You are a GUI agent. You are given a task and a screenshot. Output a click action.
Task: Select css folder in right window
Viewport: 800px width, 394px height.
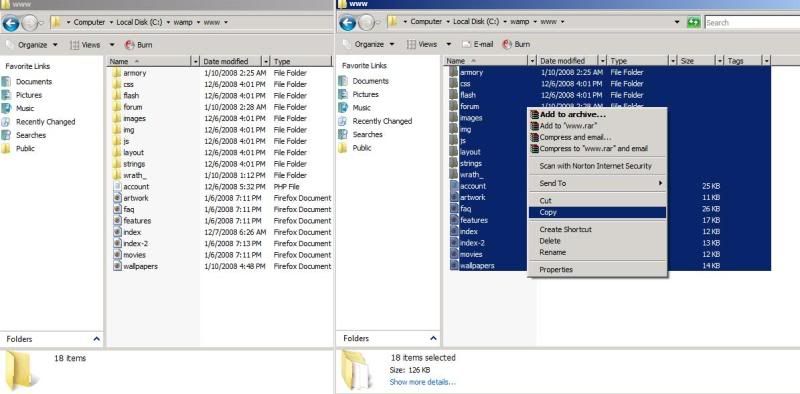pos(465,84)
